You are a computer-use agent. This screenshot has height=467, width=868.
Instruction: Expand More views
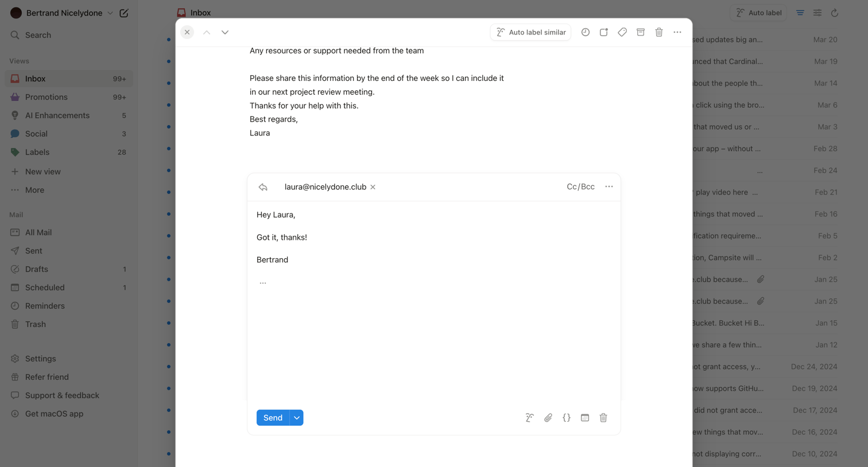69,190
